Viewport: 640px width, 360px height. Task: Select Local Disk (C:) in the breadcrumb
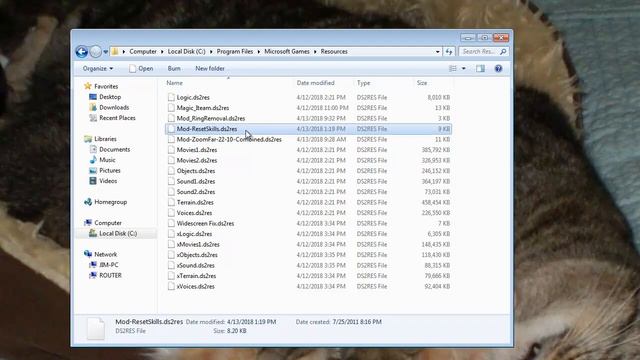187,52
